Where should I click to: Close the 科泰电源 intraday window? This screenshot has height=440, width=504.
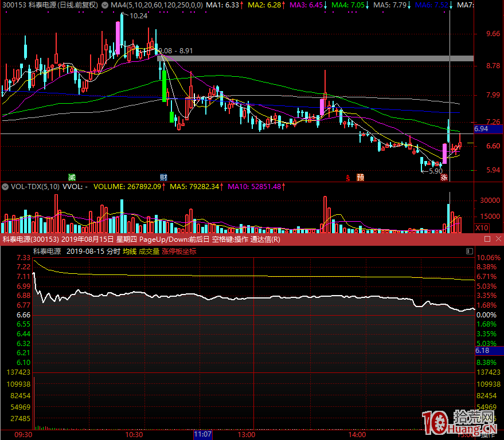498,239
